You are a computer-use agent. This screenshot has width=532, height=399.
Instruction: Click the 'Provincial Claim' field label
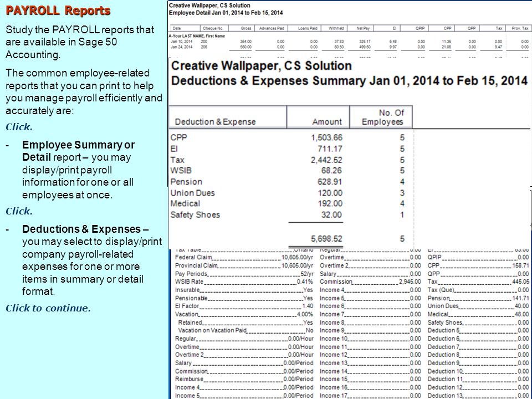click(196, 265)
